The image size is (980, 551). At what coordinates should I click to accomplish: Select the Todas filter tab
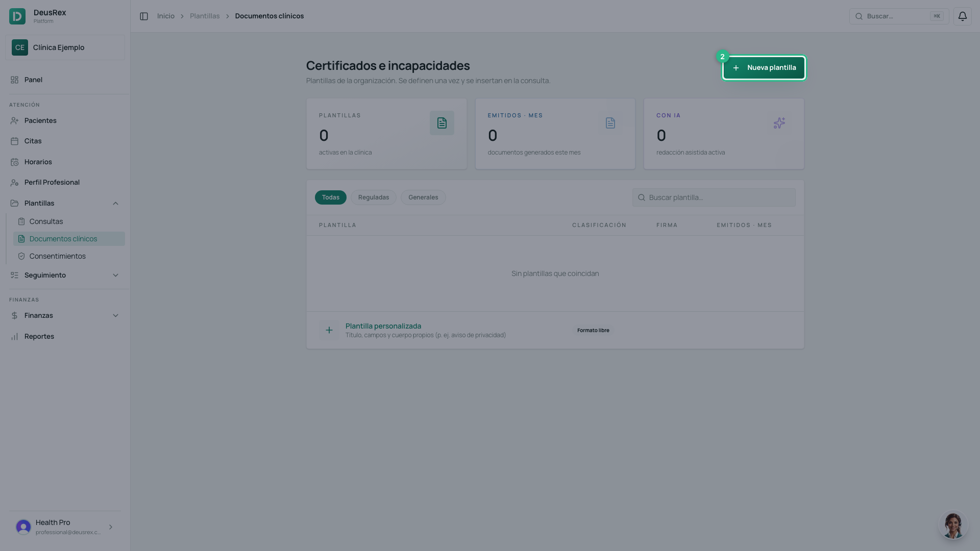coord(331,197)
